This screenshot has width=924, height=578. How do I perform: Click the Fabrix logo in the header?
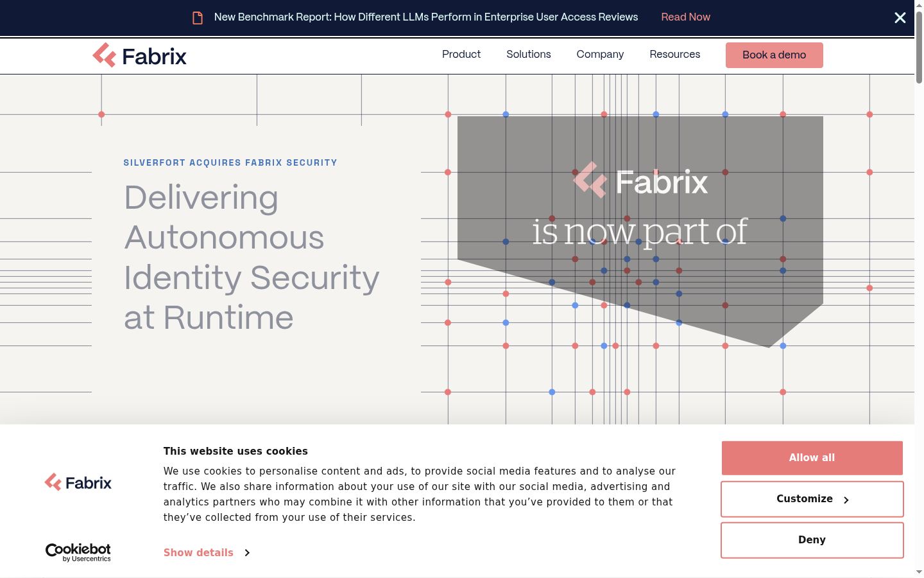click(139, 56)
